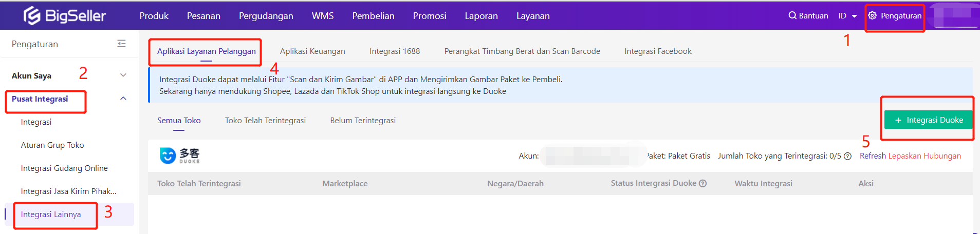Viewport: 980px width, 234px height.
Task: Click help icon next to Status Intergrasi Duoke
Action: click(702, 183)
